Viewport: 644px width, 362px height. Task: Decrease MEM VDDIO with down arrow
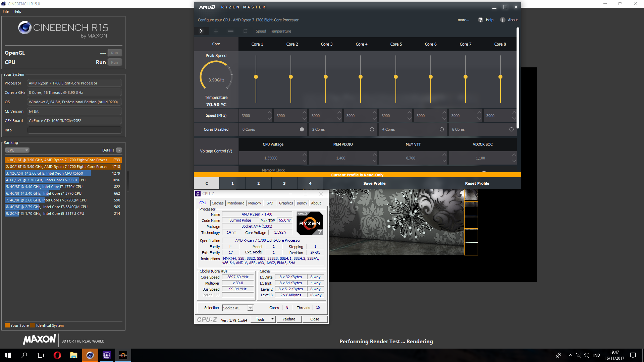click(375, 161)
